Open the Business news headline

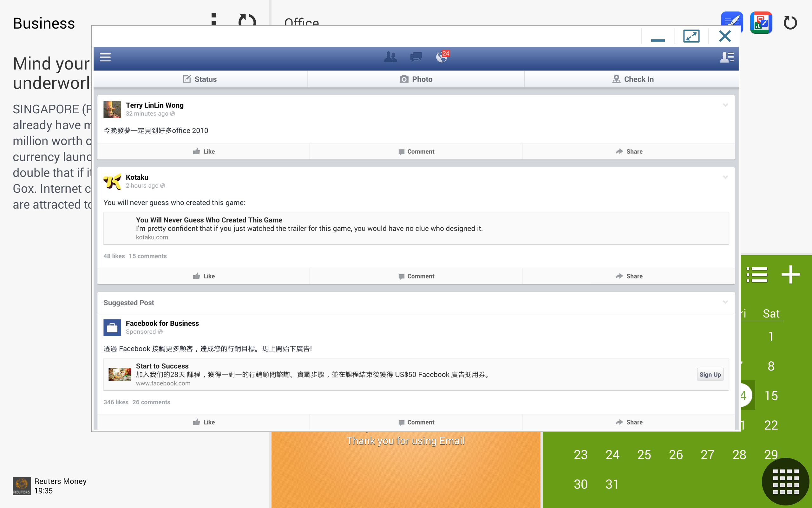tap(52, 73)
